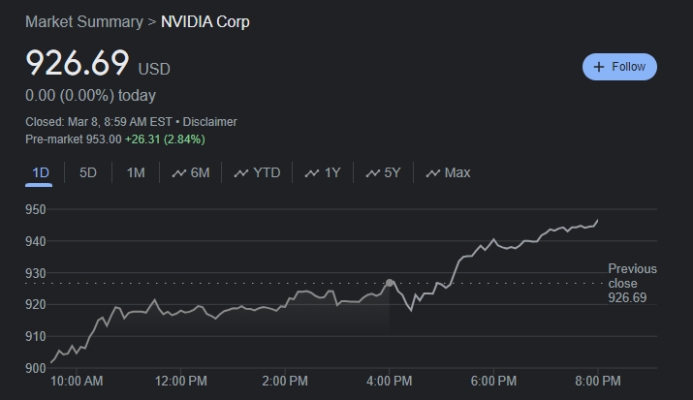
Task: Click the trend icon beside 5Y
Action: click(373, 173)
